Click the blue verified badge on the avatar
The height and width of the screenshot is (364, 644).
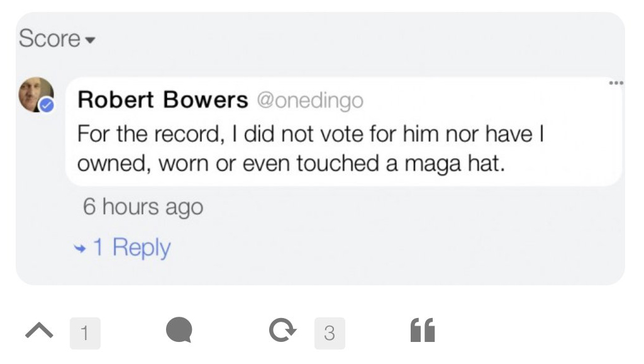coord(47,106)
